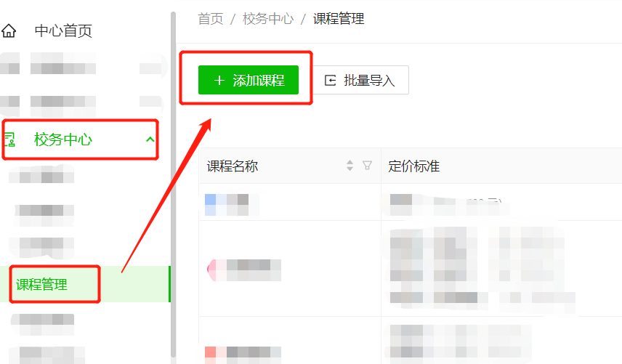Click the 校务中心 sidebar icon
Screen dimensions: 622x364
[9, 139]
